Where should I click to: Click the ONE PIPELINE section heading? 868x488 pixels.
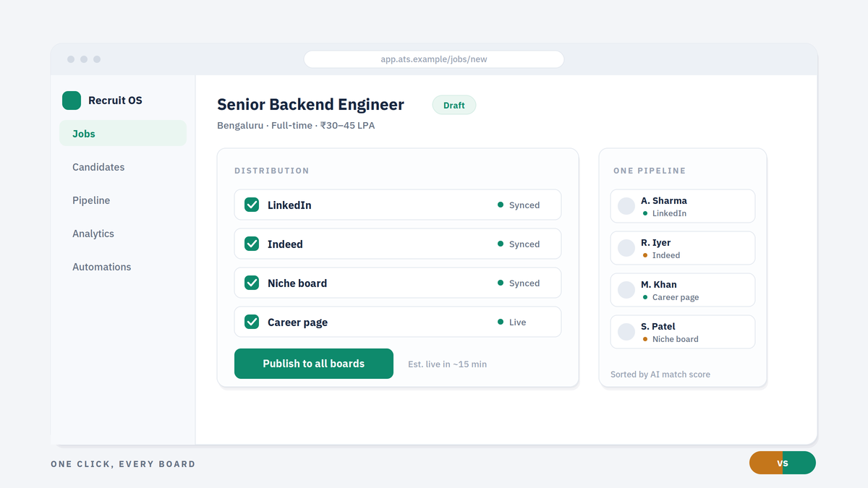coord(650,171)
